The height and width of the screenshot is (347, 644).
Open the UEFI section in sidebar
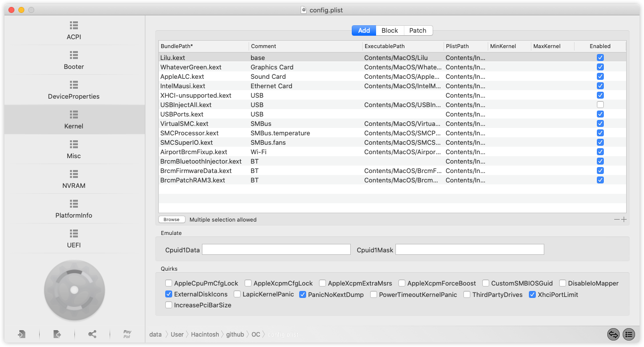coord(74,239)
